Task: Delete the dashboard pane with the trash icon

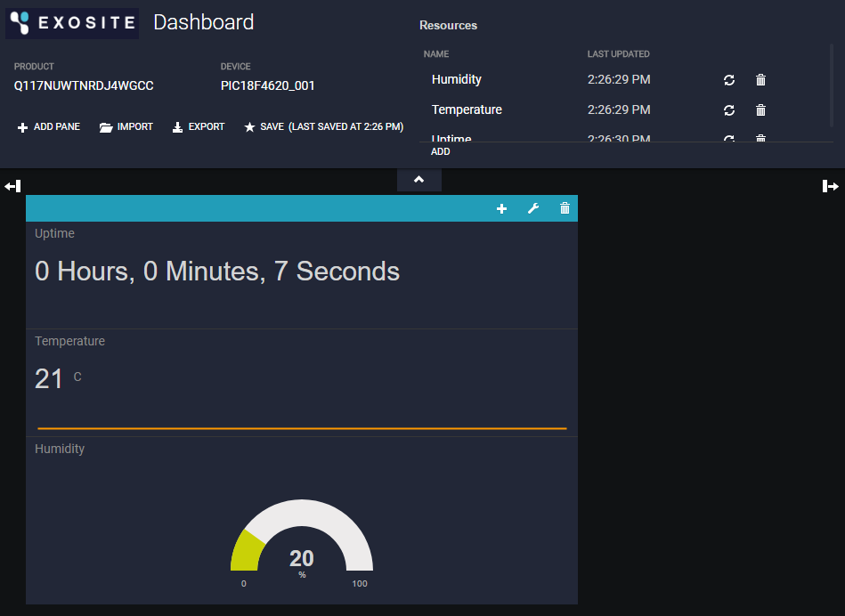Action: 565,208
